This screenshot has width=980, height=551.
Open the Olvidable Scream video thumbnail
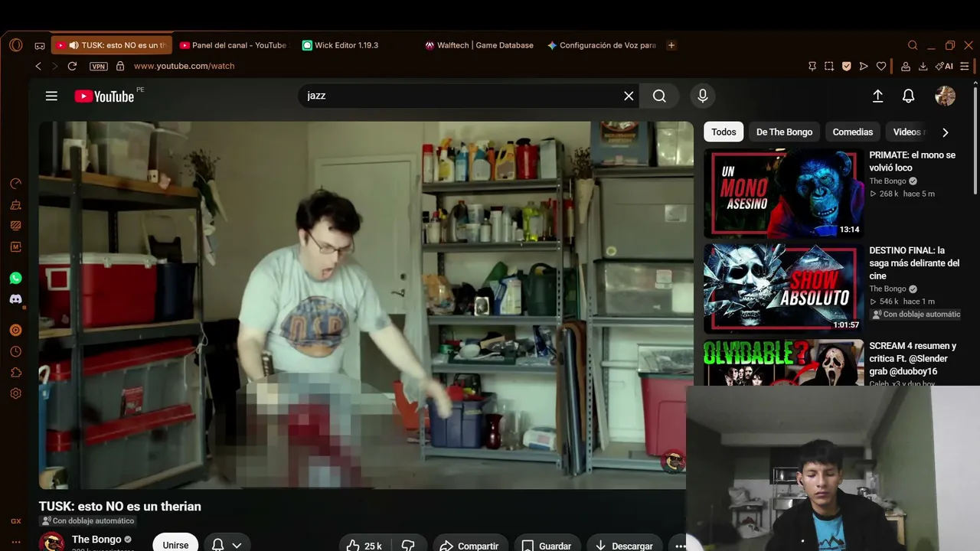(x=783, y=363)
